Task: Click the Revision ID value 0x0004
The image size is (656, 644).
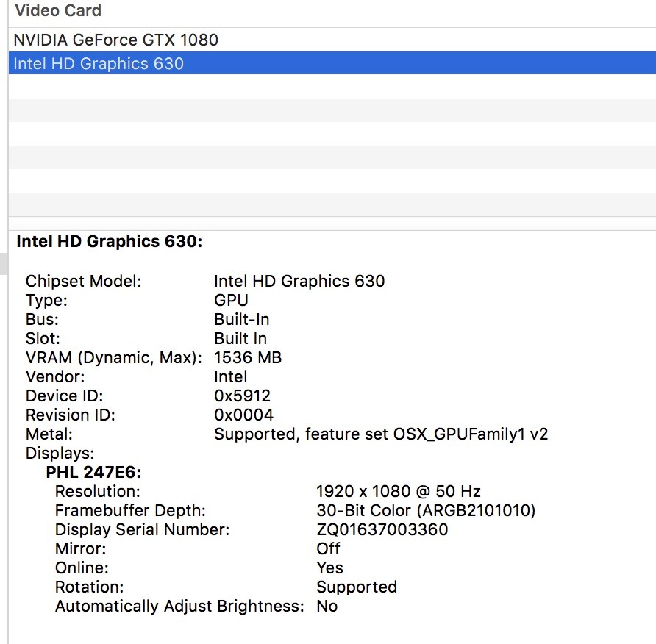Action: click(x=243, y=415)
